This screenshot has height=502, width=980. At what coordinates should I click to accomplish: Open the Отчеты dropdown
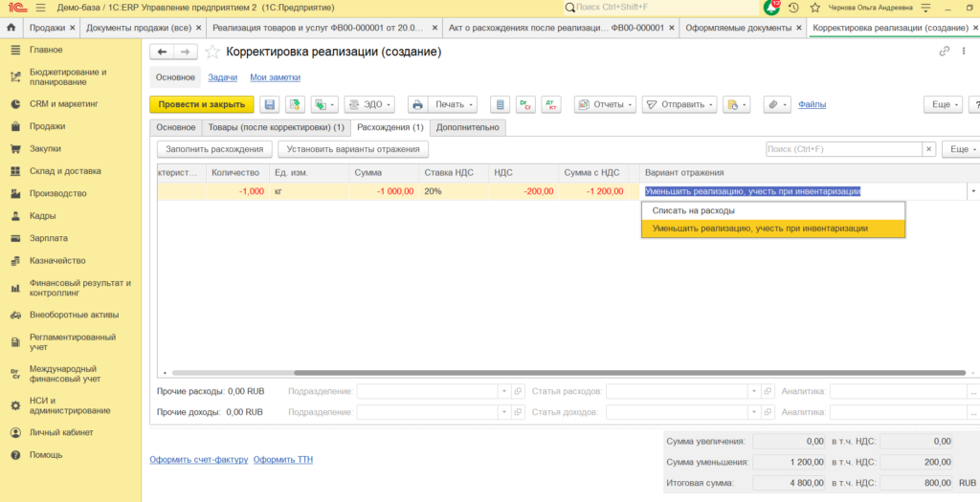coord(605,105)
